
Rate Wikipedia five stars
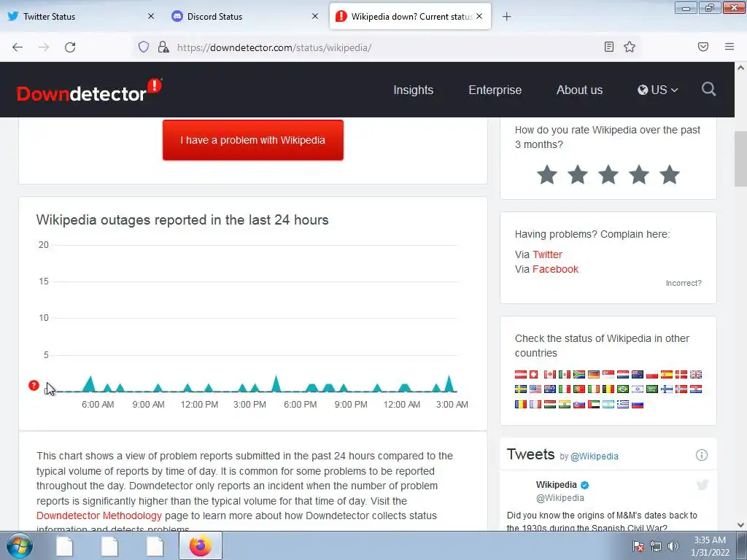670,174
